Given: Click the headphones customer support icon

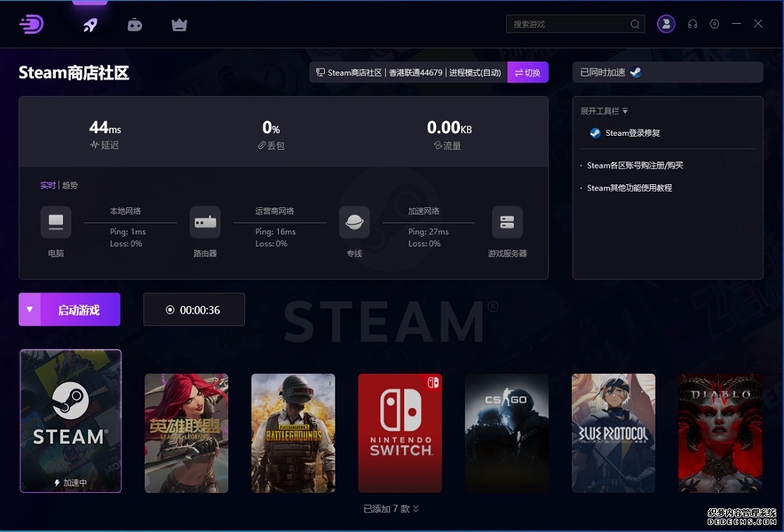Looking at the screenshot, I should 692,24.
